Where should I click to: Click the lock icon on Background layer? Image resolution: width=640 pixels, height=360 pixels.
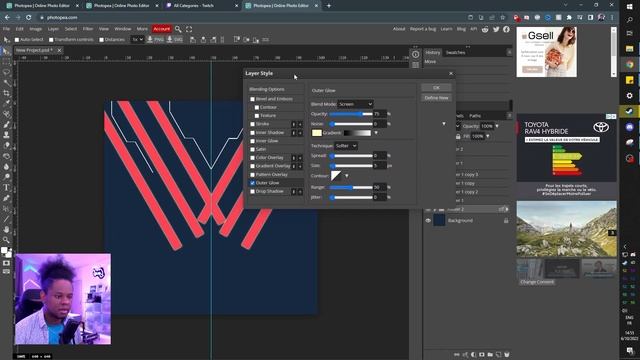[x=506, y=220]
